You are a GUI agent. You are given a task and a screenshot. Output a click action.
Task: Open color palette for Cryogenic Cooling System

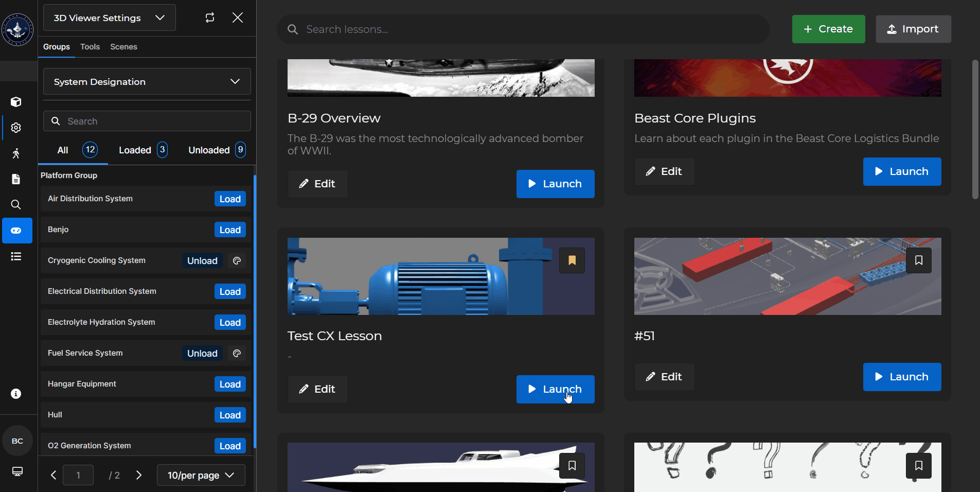coord(237,260)
